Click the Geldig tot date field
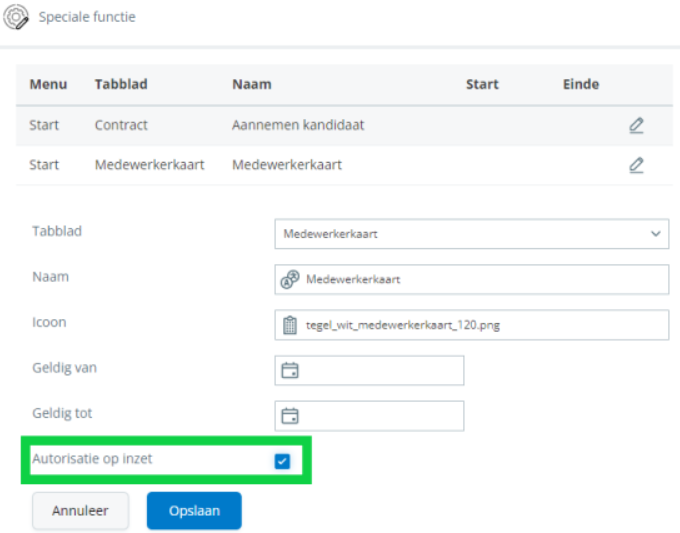This screenshot has width=680, height=533. (380, 416)
